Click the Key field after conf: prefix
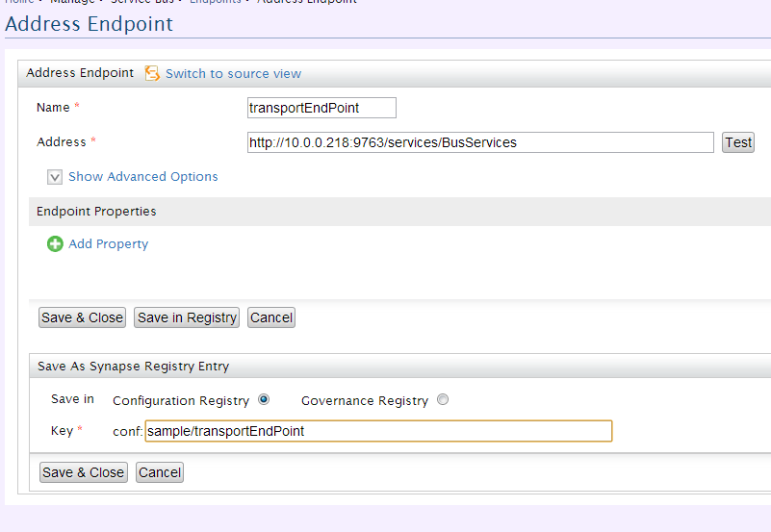 [x=378, y=431]
